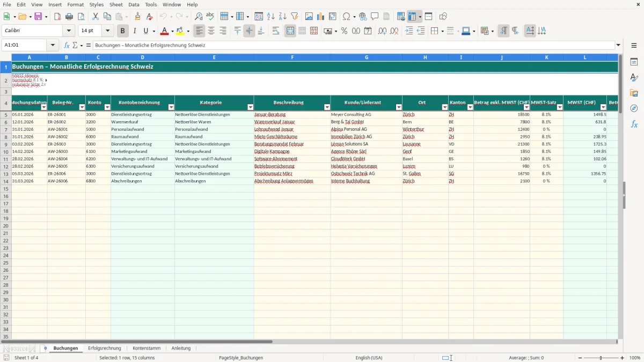Open the Format menu
This screenshot has width=644, height=362.
(x=75, y=4)
